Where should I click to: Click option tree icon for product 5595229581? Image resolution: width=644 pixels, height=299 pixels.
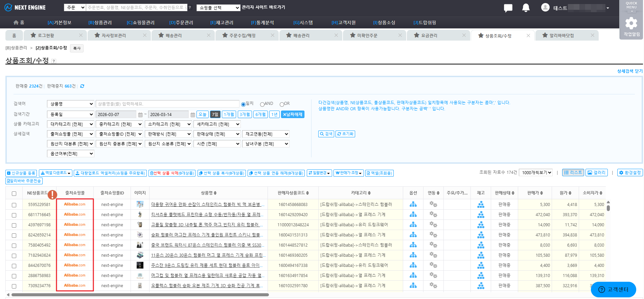tap(413, 204)
